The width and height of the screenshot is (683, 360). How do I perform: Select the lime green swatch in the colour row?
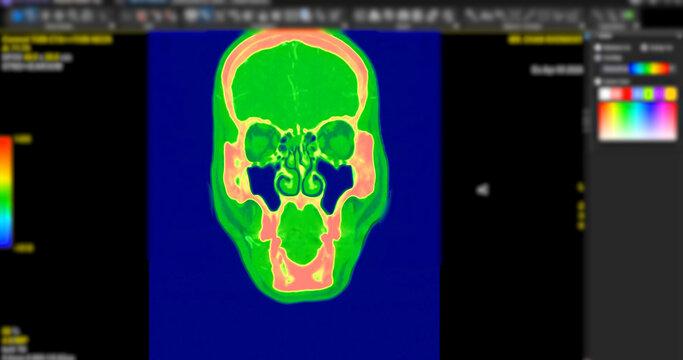coord(649,93)
